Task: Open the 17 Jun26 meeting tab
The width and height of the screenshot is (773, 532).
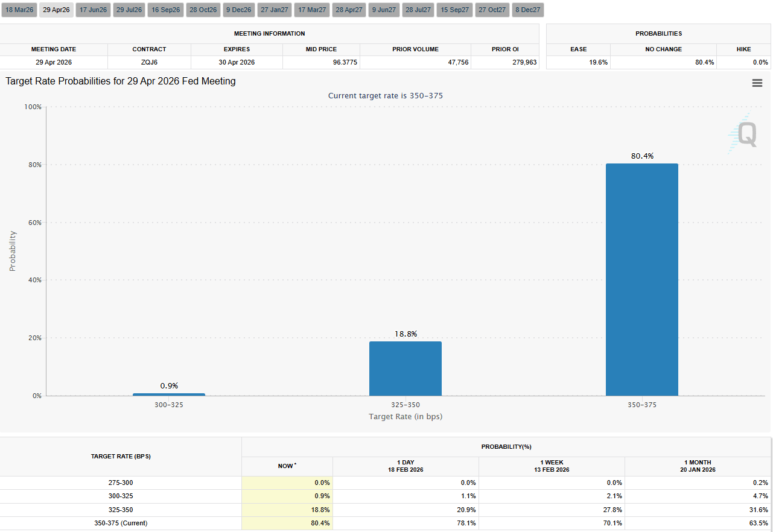Action: point(92,9)
